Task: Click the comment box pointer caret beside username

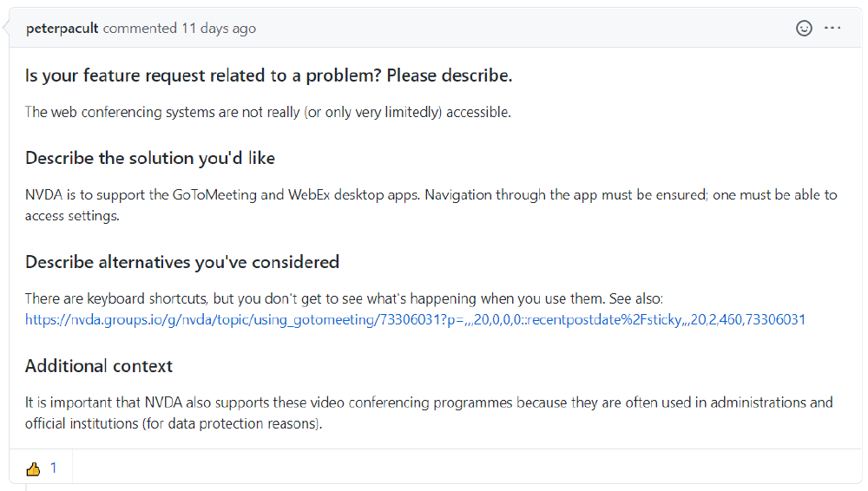Action: point(5,27)
